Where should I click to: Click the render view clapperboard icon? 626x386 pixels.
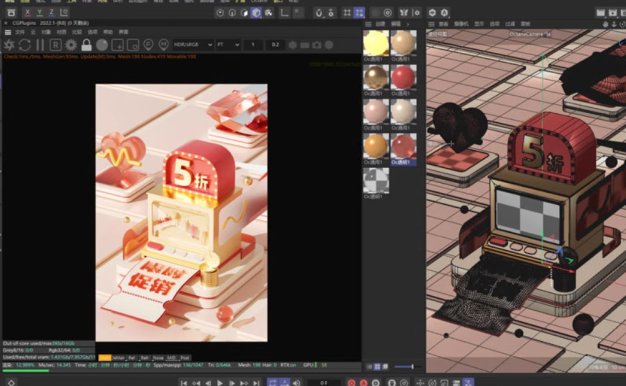(600, 13)
